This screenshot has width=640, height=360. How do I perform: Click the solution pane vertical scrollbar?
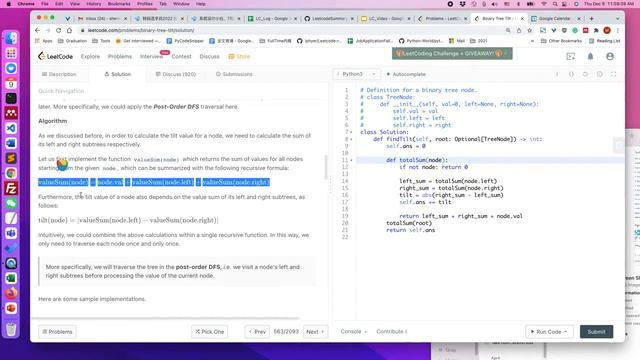(326, 167)
